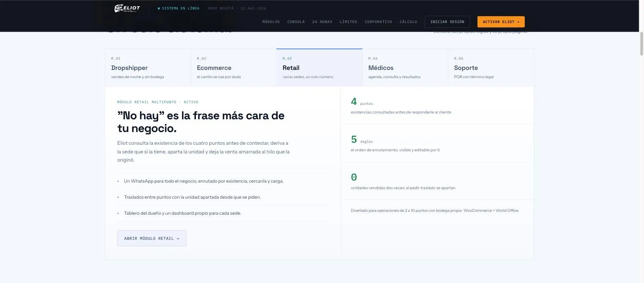Select the M.01 Dropshipper tab
The height and width of the screenshot is (283, 644).
(148, 67)
